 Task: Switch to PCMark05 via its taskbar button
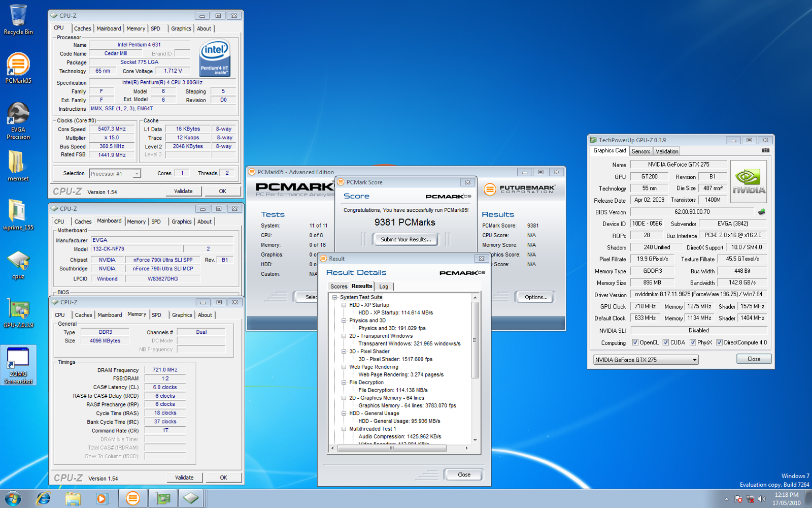[x=133, y=498]
